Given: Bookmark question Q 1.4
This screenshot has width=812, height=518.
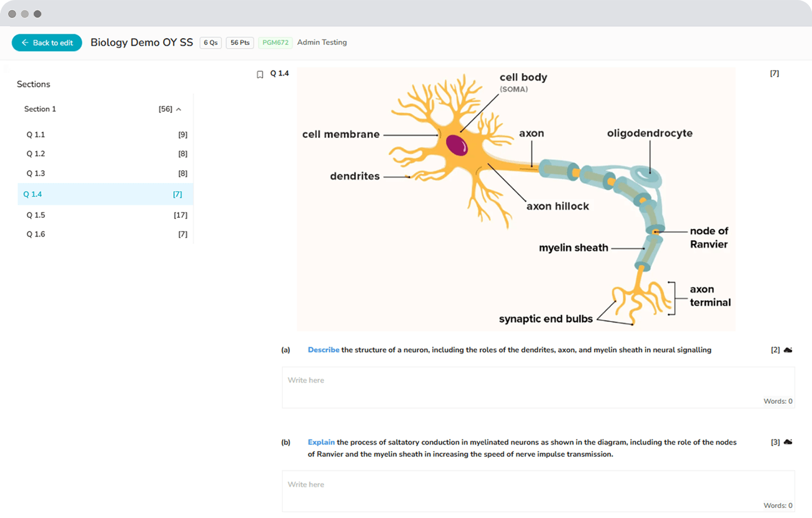Looking at the screenshot, I should 260,74.
